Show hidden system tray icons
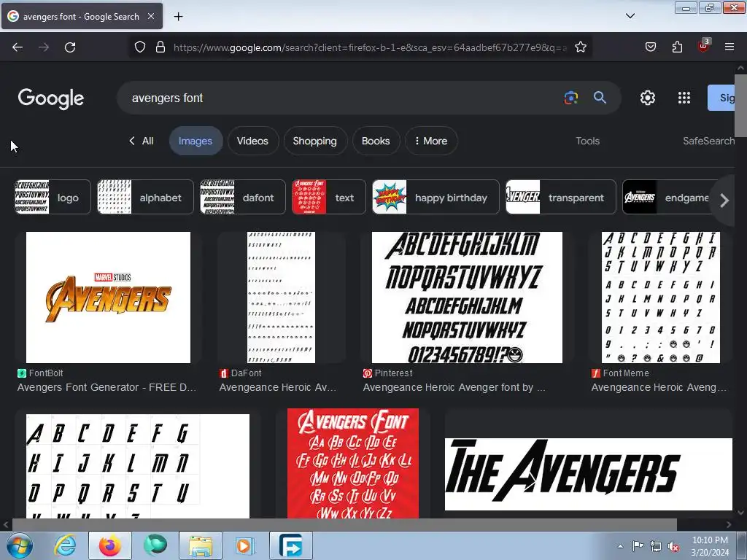 coord(620,546)
